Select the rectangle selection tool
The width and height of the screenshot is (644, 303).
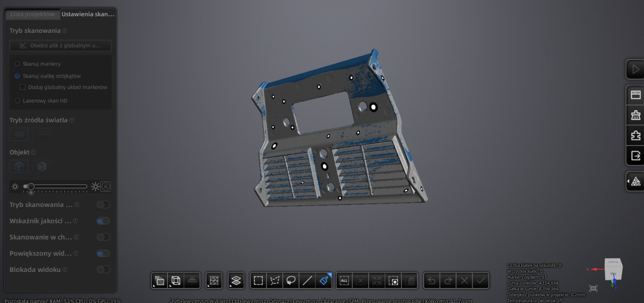[x=258, y=280]
